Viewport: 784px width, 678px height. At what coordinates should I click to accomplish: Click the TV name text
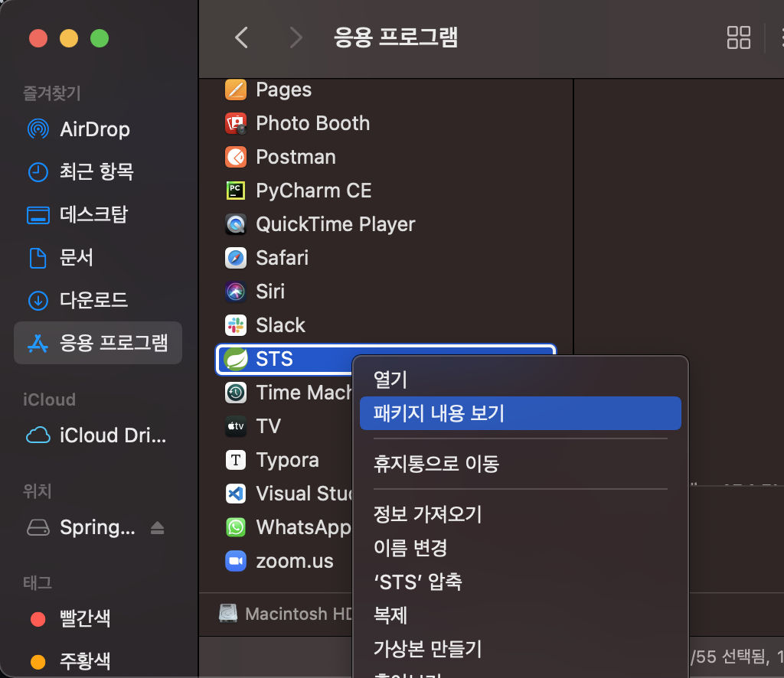pyautogui.click(x=269, y=426)
